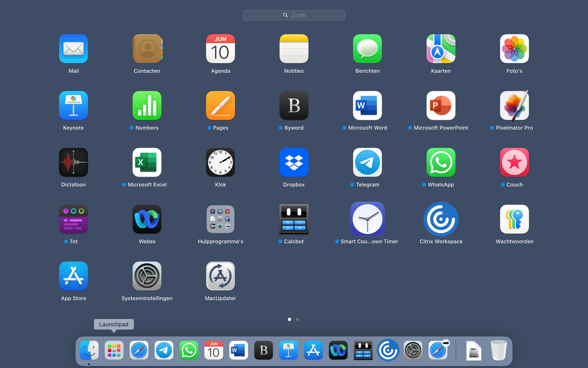Open the Dictafoon voice recorder
This screenshot has height=368, width=588.
[73, 162]
